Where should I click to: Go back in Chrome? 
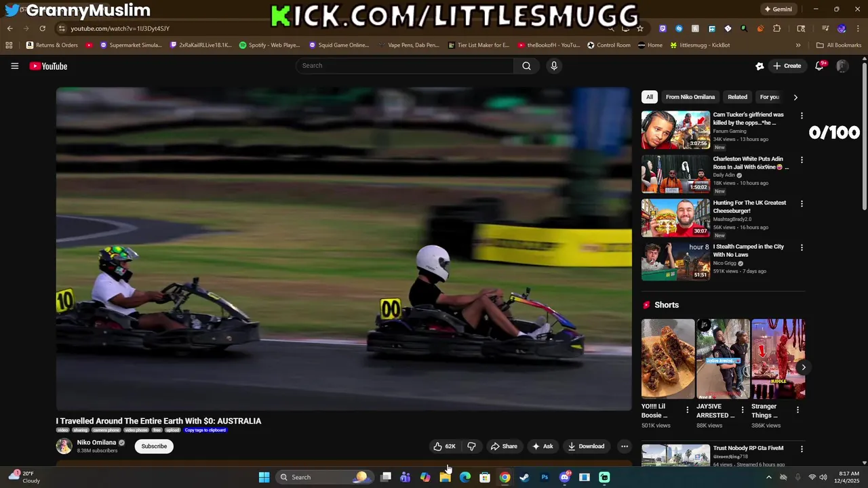point(9,28)
